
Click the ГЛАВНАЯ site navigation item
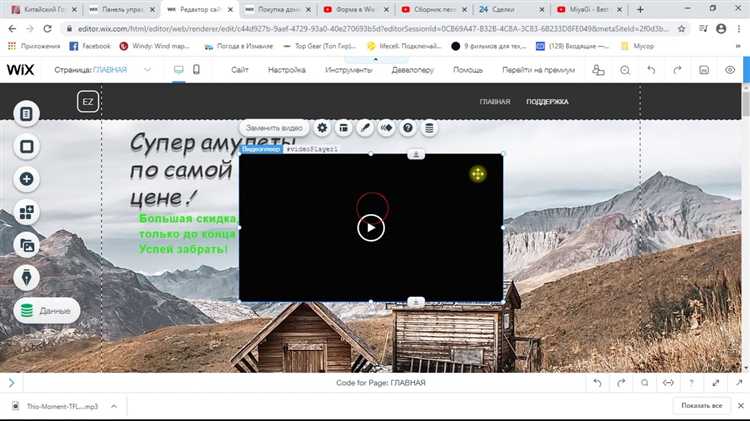[x=495, y=102]
